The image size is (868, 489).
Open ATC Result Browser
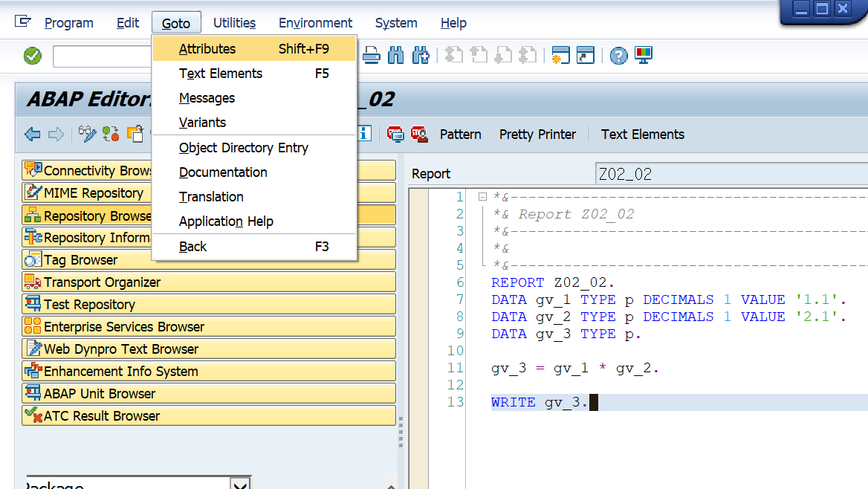[x=209, y=416]
